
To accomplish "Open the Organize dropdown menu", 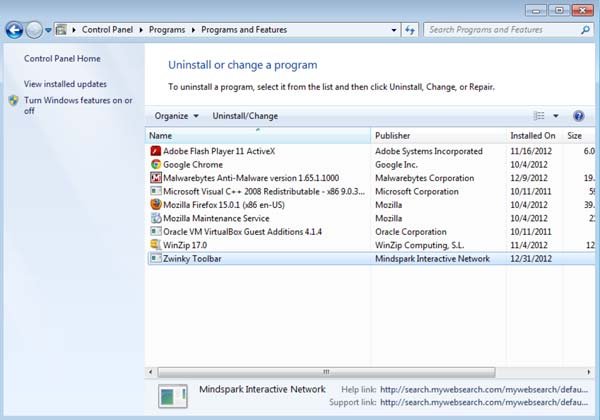I will coord(176,116).
